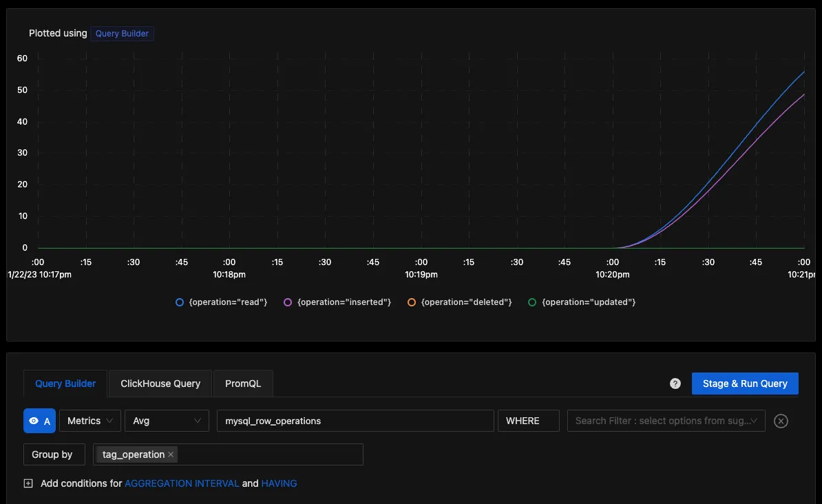Viewport: 822px width, 504px height.
Task: Toggle the operation="inserted" legend series
Action: pyautogui.click(x=337, y=302)
